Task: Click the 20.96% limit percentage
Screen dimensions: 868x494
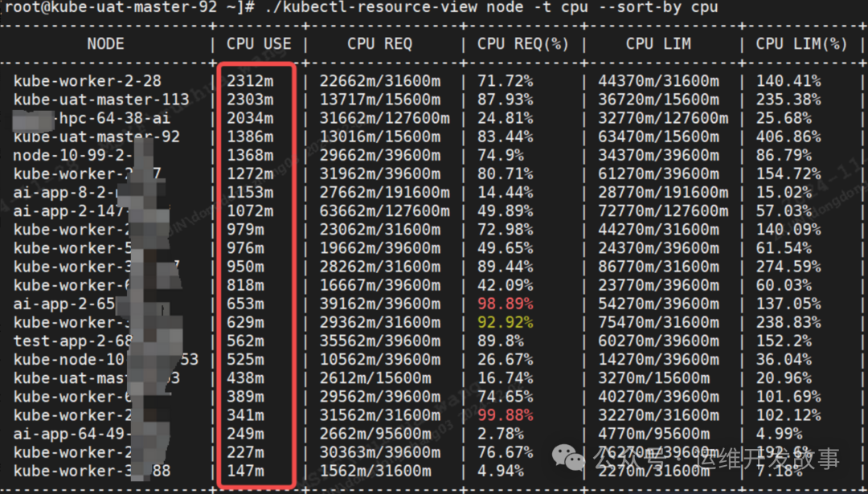Action: (784, 378)
